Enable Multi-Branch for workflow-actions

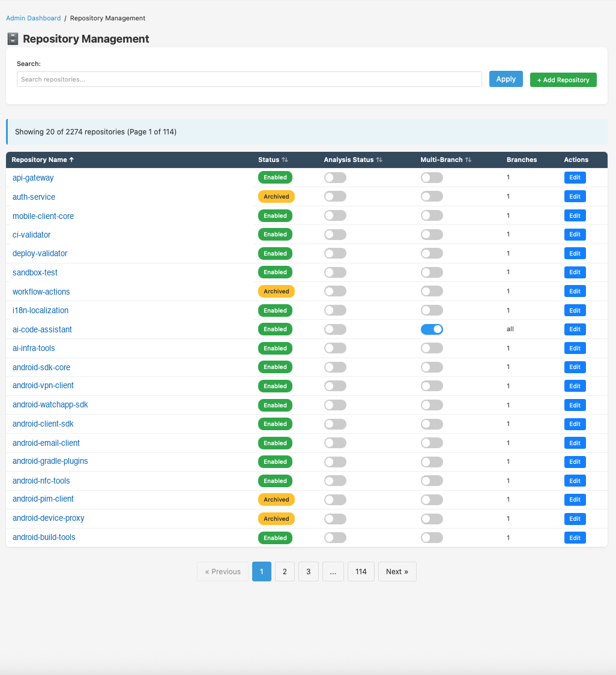(432, 292)
